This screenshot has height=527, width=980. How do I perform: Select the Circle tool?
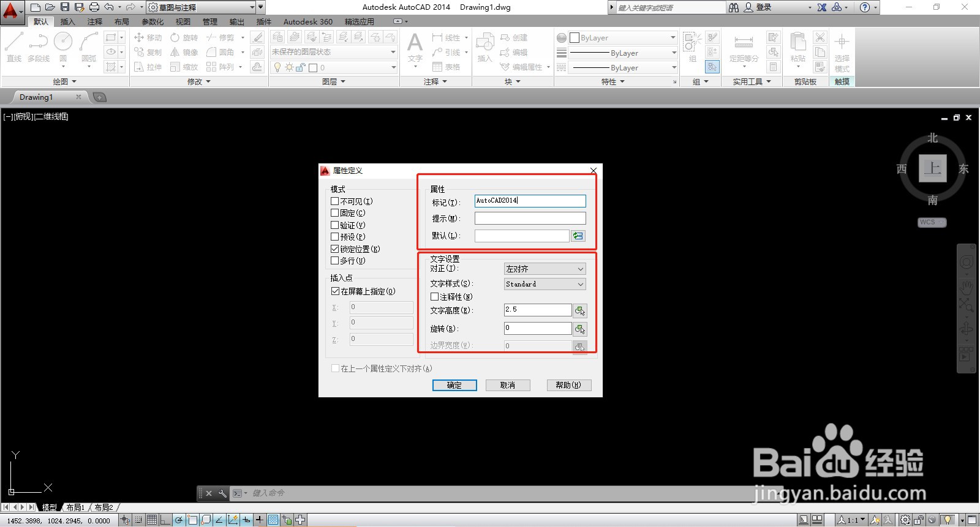(63, 47)
